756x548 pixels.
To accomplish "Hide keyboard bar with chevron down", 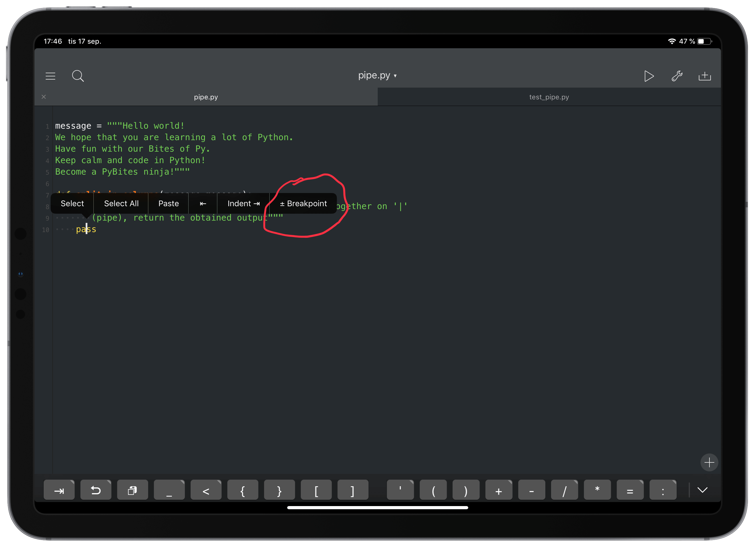I will point(702,490).
